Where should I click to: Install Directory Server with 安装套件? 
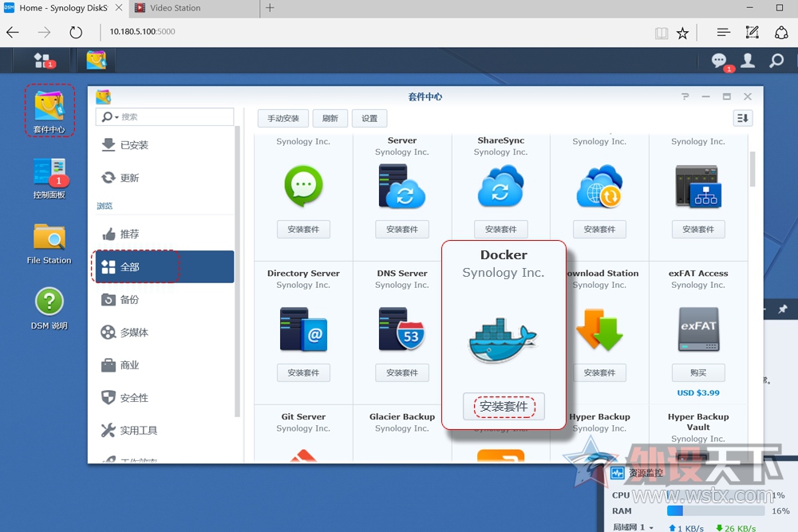[303, 372]
